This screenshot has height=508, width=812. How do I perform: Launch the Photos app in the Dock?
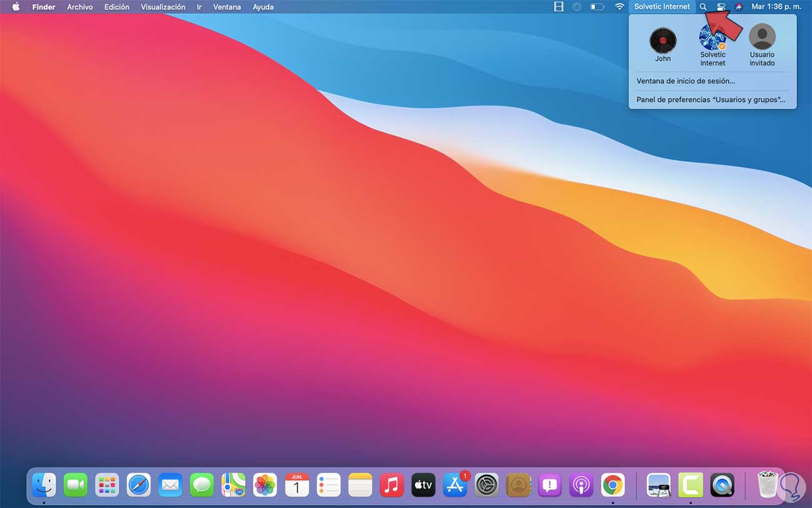[265, 485]
